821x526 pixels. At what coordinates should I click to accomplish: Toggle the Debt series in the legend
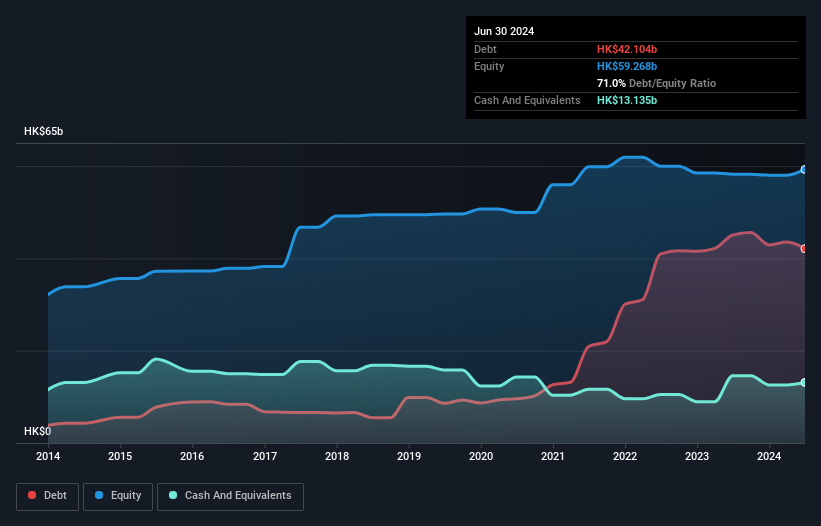coord(46,496)
